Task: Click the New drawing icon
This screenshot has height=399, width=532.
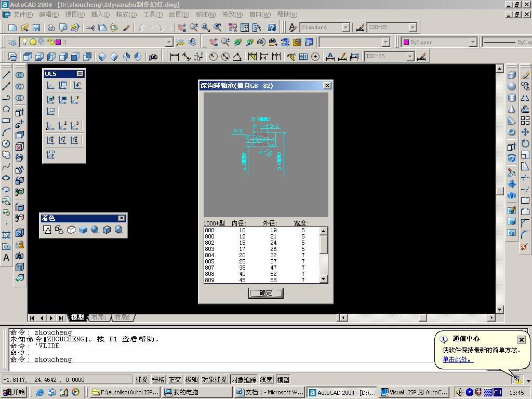Action: [x=12, y=28]
